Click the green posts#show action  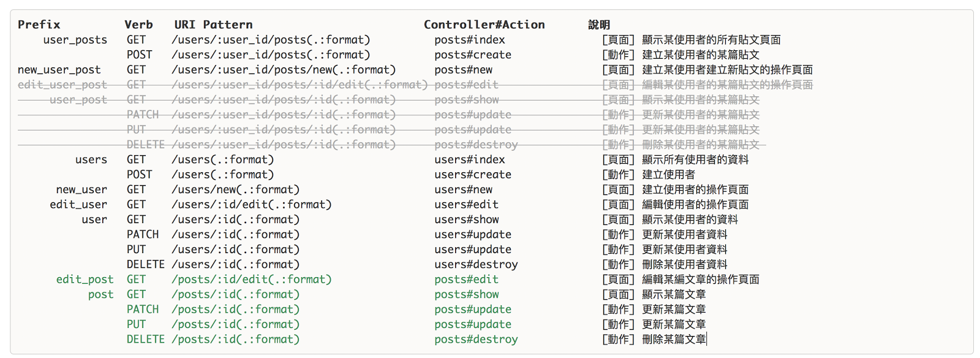[x=467, y=294]
